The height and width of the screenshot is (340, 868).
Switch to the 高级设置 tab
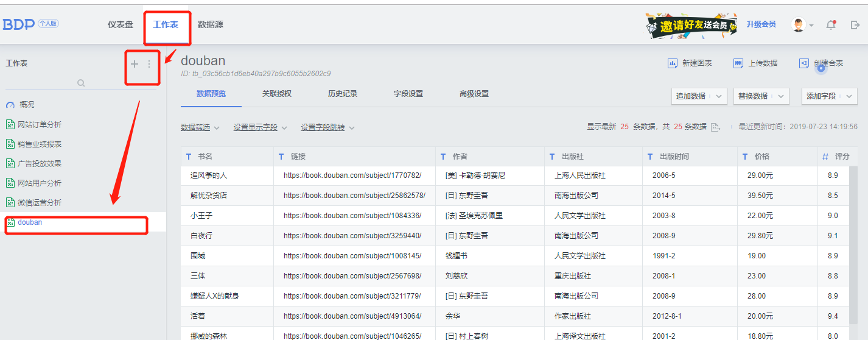click(x=474, y=94)
